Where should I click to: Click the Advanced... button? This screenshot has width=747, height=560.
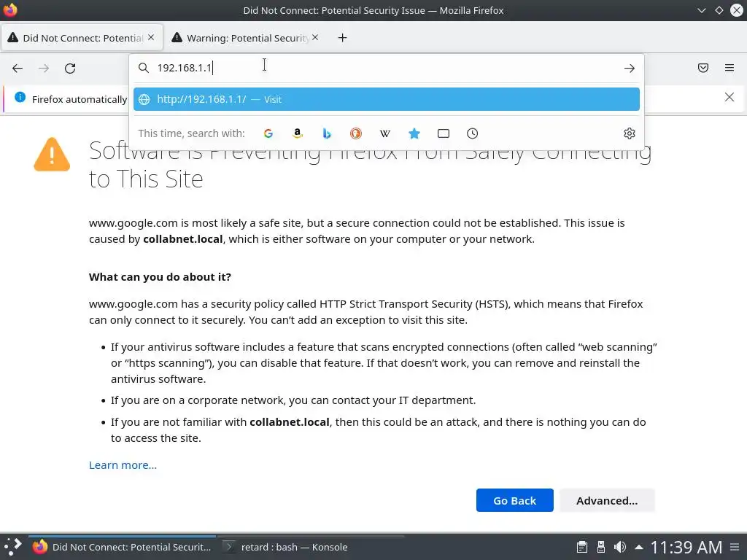tap(607, 500)
